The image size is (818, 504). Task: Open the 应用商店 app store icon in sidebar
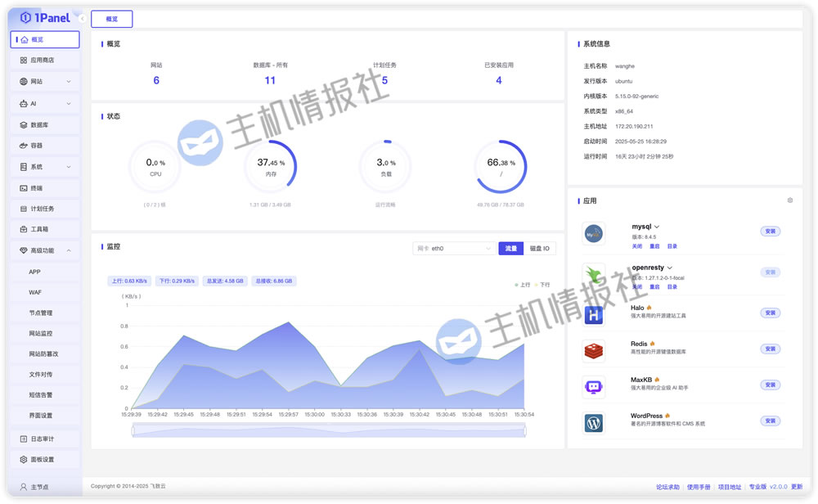point(24,61)
